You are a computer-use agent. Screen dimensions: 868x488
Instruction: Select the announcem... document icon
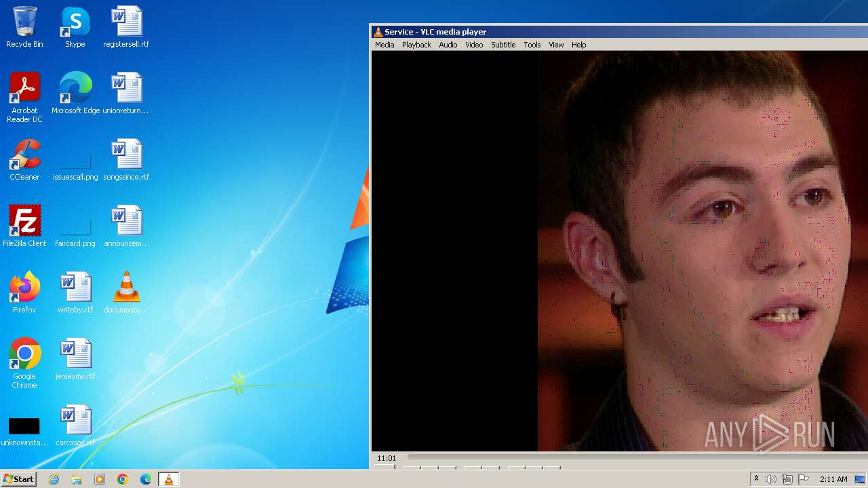point(126,226)
